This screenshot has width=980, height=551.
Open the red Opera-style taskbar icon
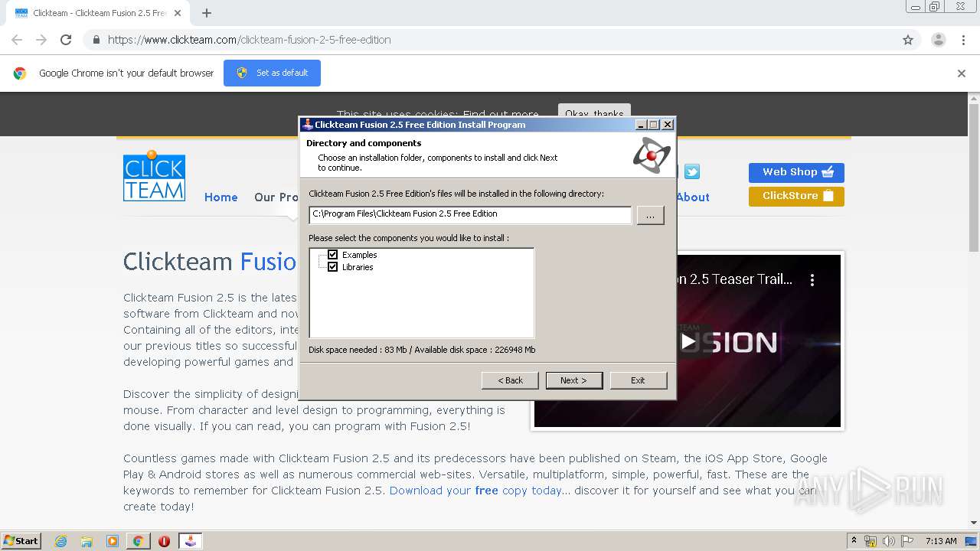coord(164,541)
